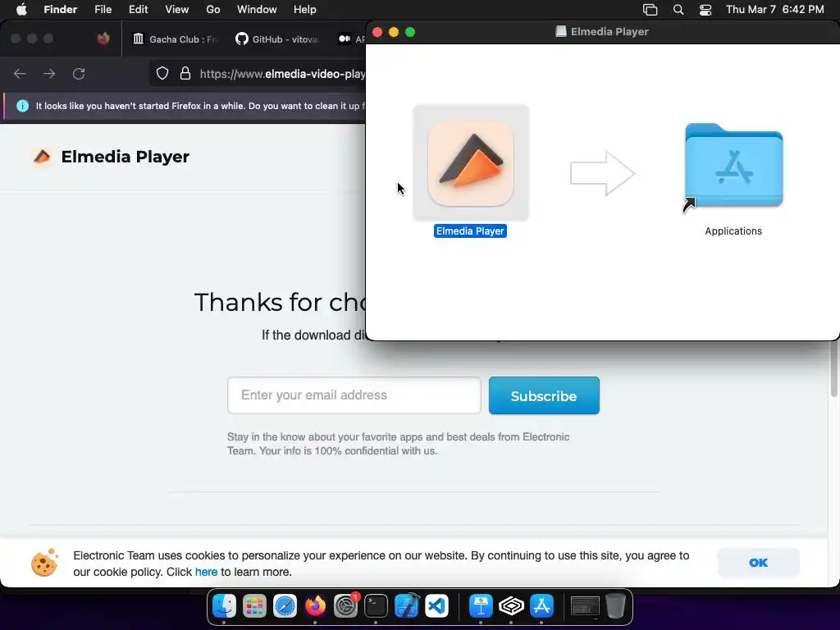
Task: Open System Settings from the Dock
Action: coord(345,606)
